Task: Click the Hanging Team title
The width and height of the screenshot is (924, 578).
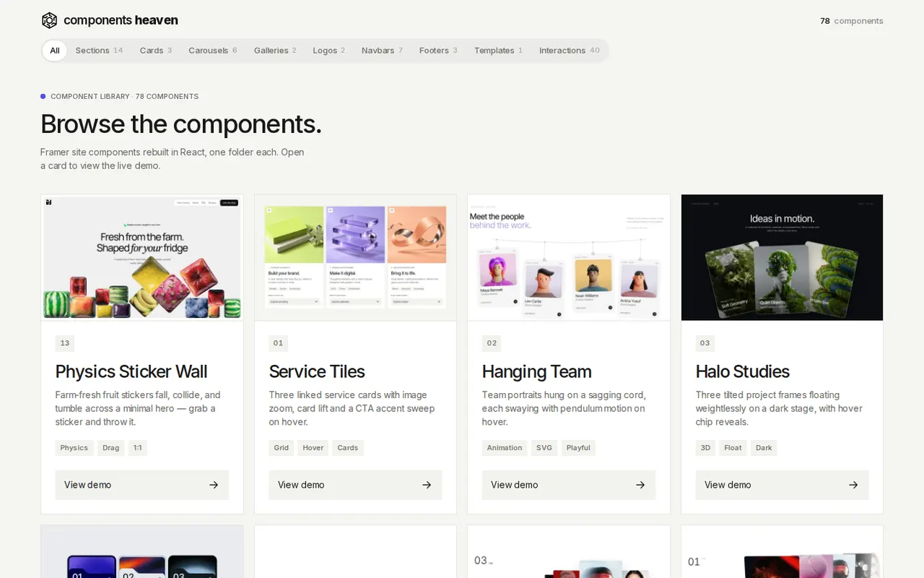Action: [537, 371]
